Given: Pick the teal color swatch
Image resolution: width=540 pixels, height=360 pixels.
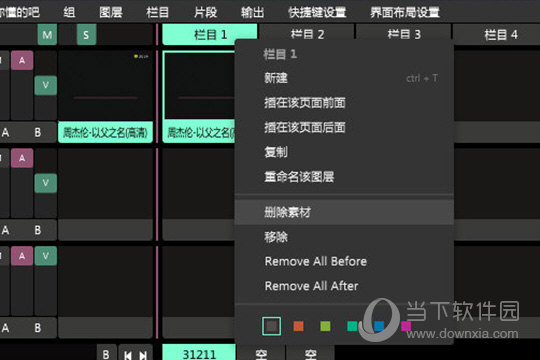Looking at the screenshot, I should click(352, 326).
